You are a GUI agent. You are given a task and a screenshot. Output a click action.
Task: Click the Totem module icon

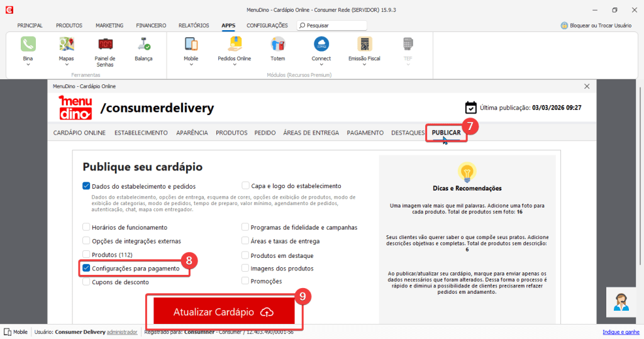(x=277, y=44)
